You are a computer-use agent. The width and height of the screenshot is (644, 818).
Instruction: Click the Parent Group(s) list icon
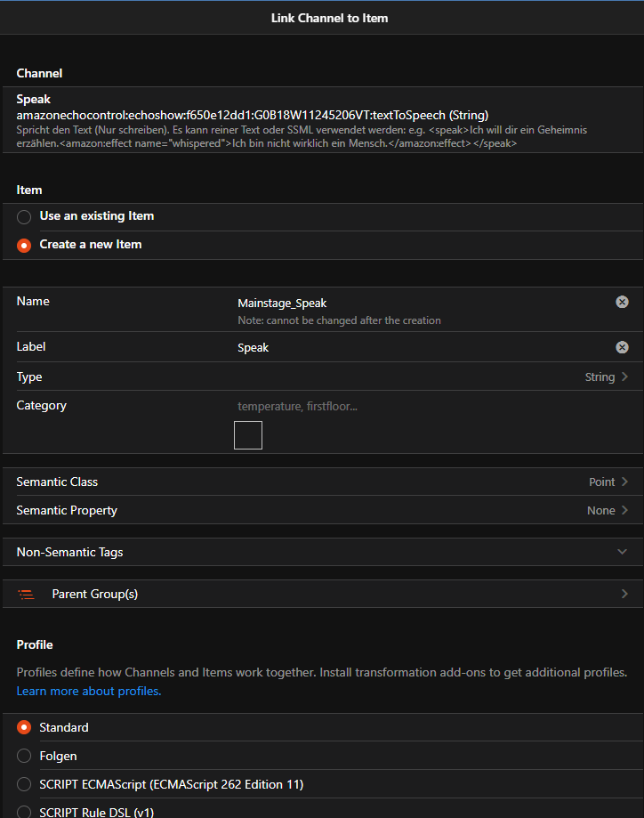pyautogui.click(x=26, y=594)
